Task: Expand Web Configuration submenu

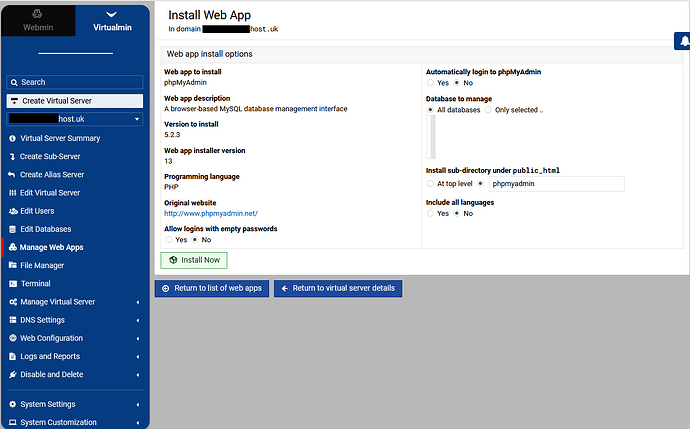Action: click(75, 338)
